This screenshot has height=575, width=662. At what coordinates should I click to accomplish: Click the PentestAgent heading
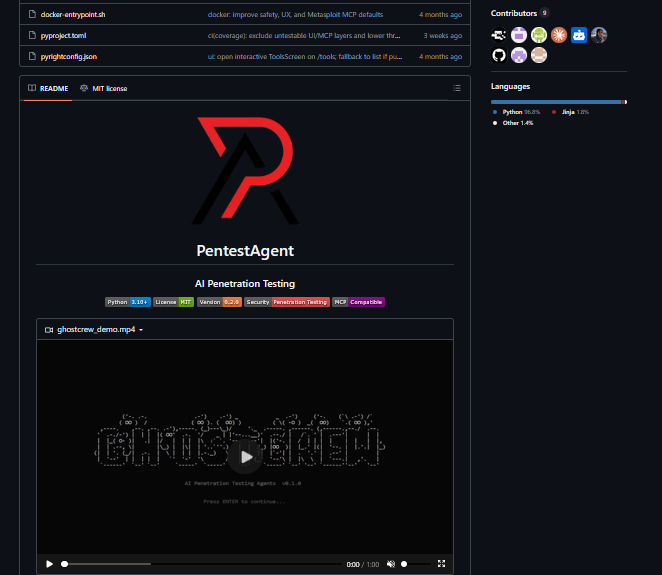pyautogui.click(x=245, y=251)
